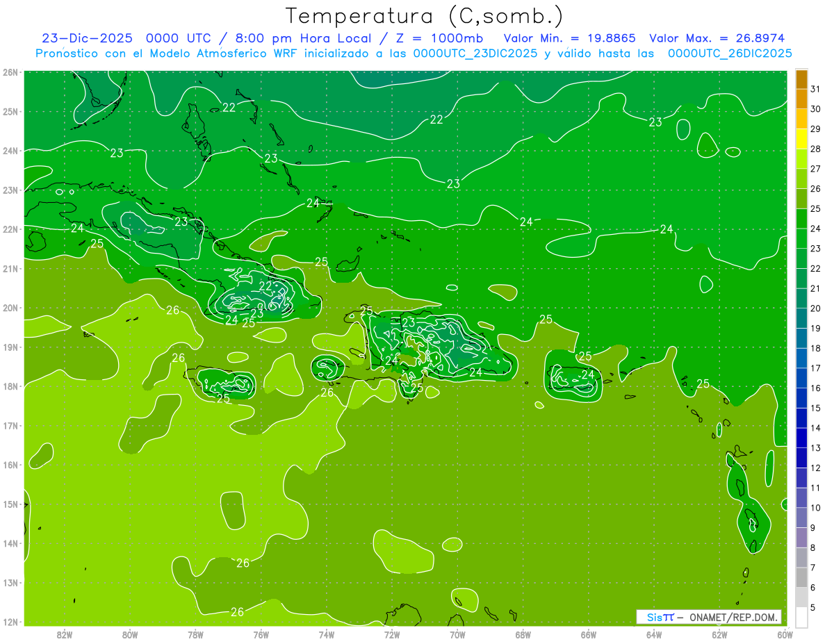The width and height of the screenshot is (834, 644).
Task: Click the 68W longitude axis label
Action: pos(523,634)
